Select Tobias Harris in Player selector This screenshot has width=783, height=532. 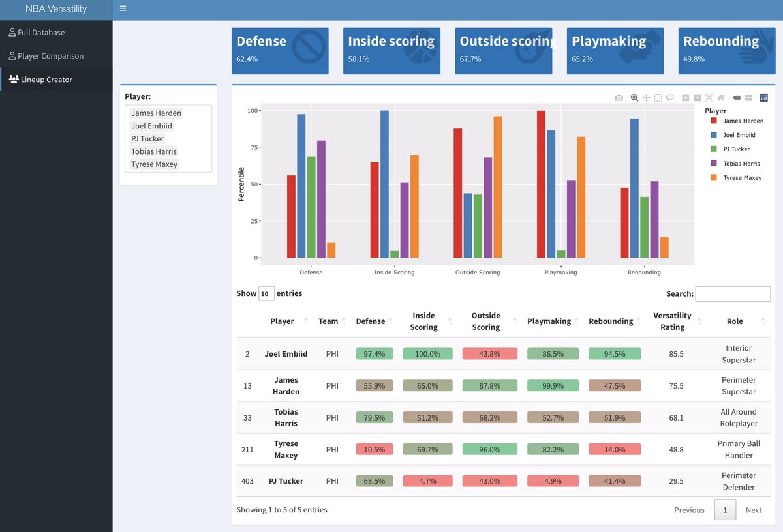click(154, 151)
